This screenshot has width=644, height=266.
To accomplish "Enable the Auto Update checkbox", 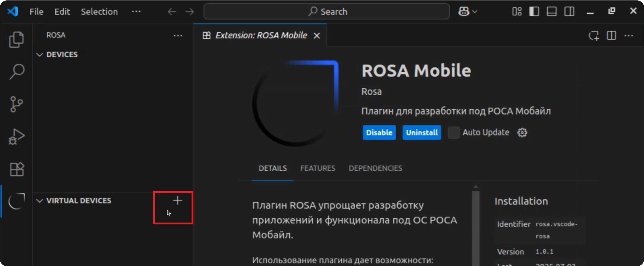I will click(453, 132).
